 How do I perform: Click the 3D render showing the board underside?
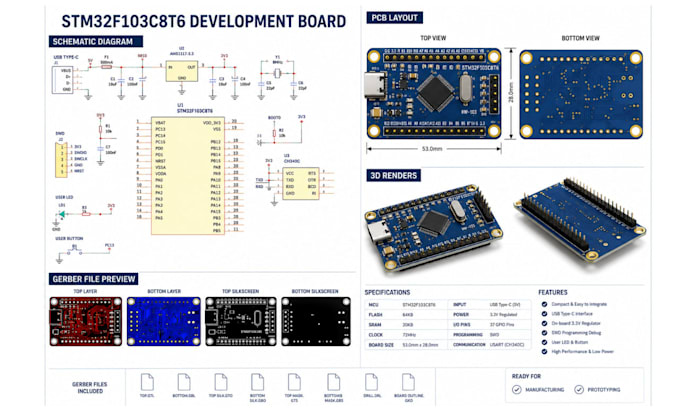[580, 220]
